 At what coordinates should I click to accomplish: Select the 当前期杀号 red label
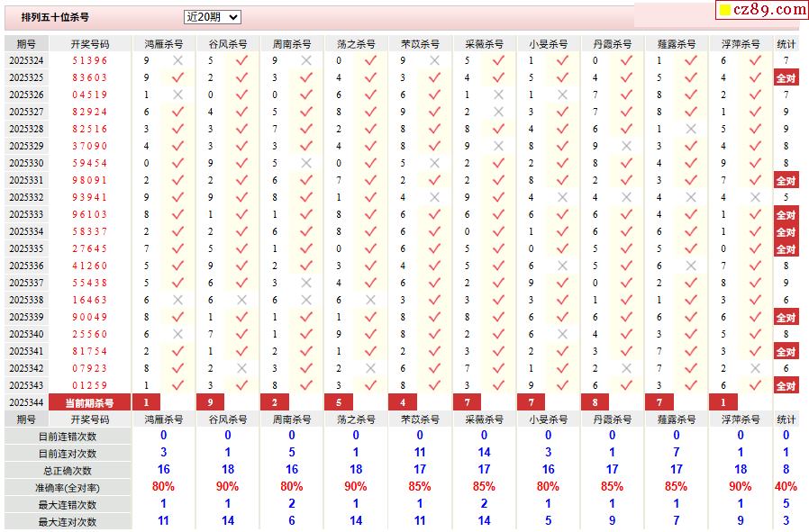(x=90, y=402)
